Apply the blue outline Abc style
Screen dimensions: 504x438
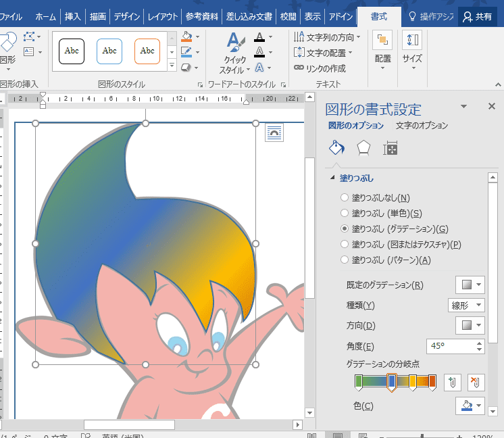pyautogui.click(x=109, y=51)
